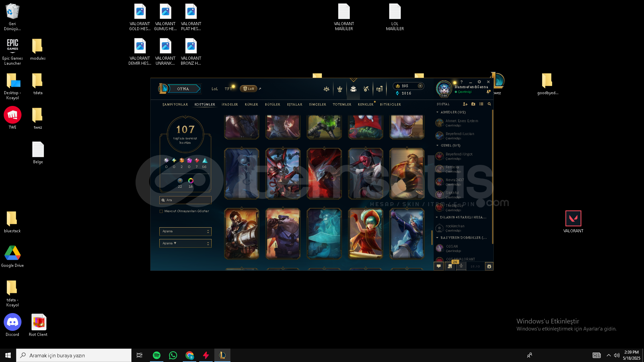The height and width of the screenshot is (362, 644).
Task: Switch to RENKLER tab
Action: 366,105
